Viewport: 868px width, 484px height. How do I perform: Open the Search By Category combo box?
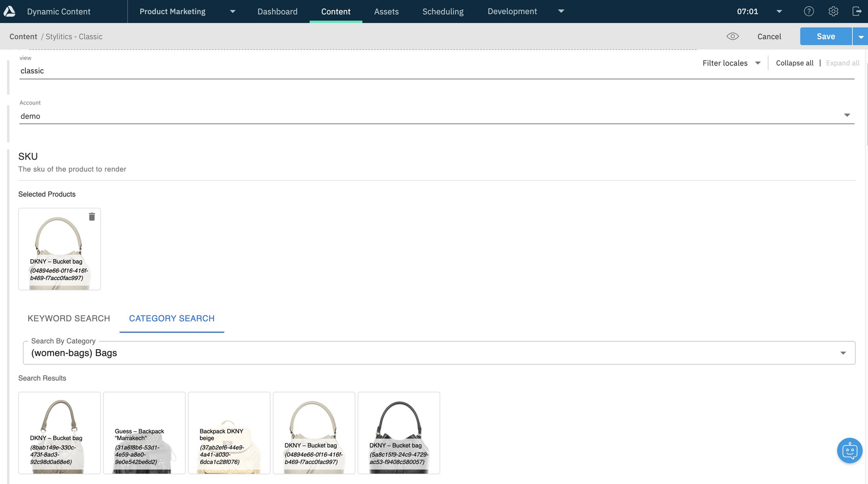coord(439,353)
